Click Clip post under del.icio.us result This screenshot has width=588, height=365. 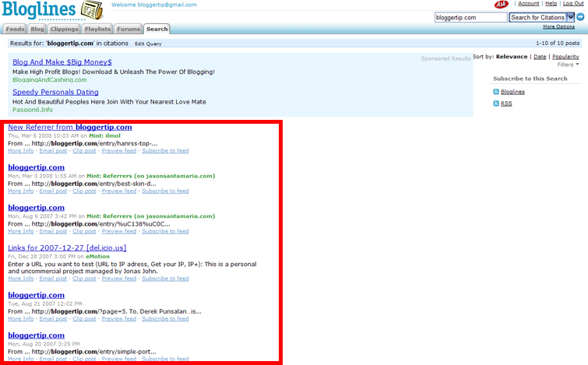point(84,279)
